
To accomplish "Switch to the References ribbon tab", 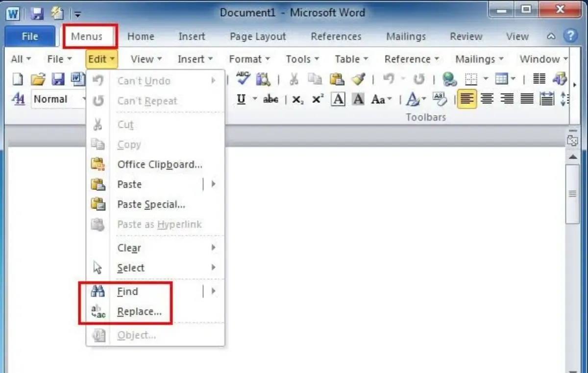I will coord(336,36).
